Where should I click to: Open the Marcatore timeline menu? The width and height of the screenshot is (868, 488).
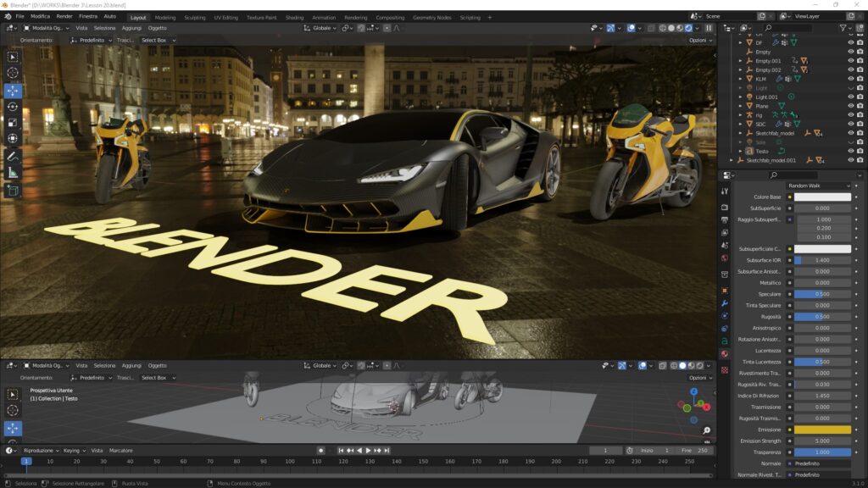tap(120, 451)
